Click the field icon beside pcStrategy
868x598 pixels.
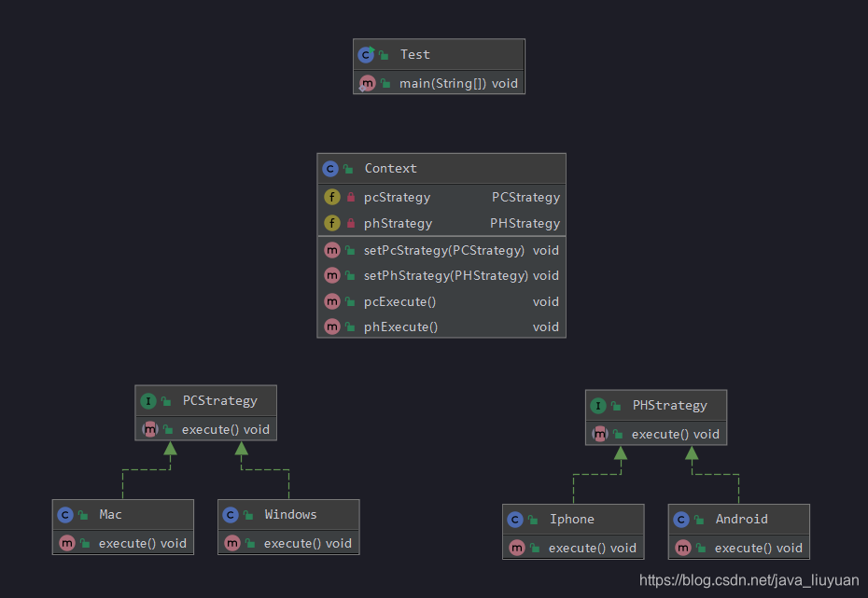pos(332,197)
